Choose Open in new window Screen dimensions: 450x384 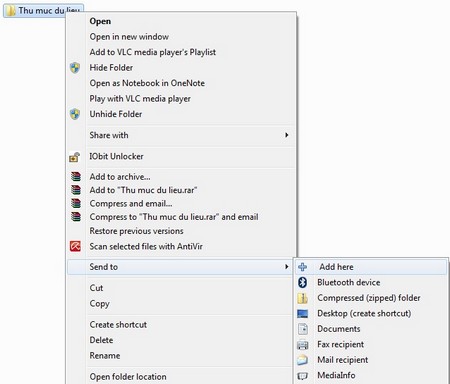[129, 37]
